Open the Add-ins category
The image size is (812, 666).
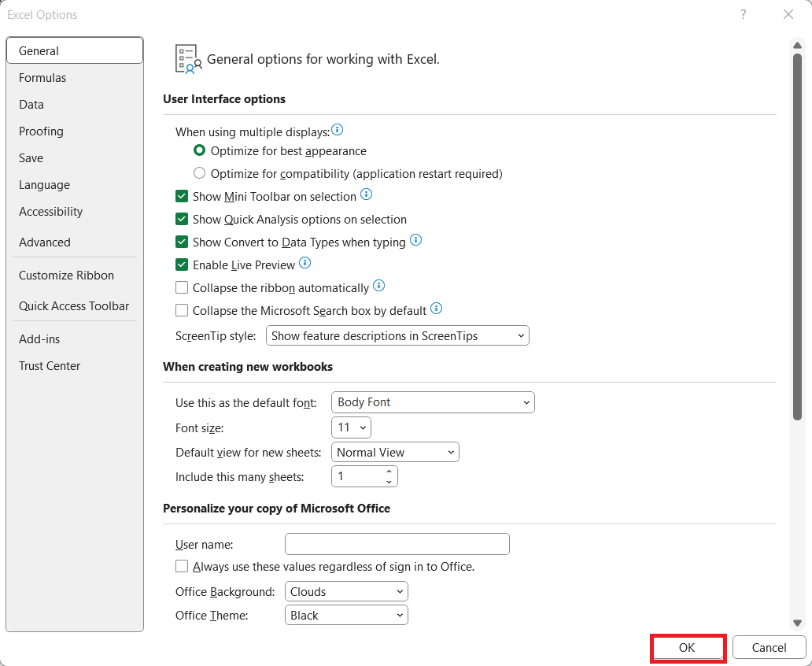(75, 339)
